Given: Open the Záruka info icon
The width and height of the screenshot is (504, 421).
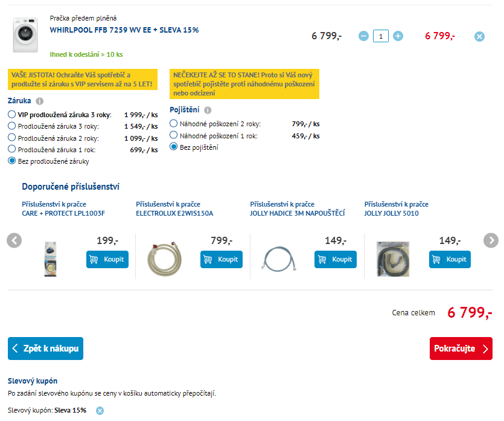Looking at the screenshot, I should pos(40,101).
